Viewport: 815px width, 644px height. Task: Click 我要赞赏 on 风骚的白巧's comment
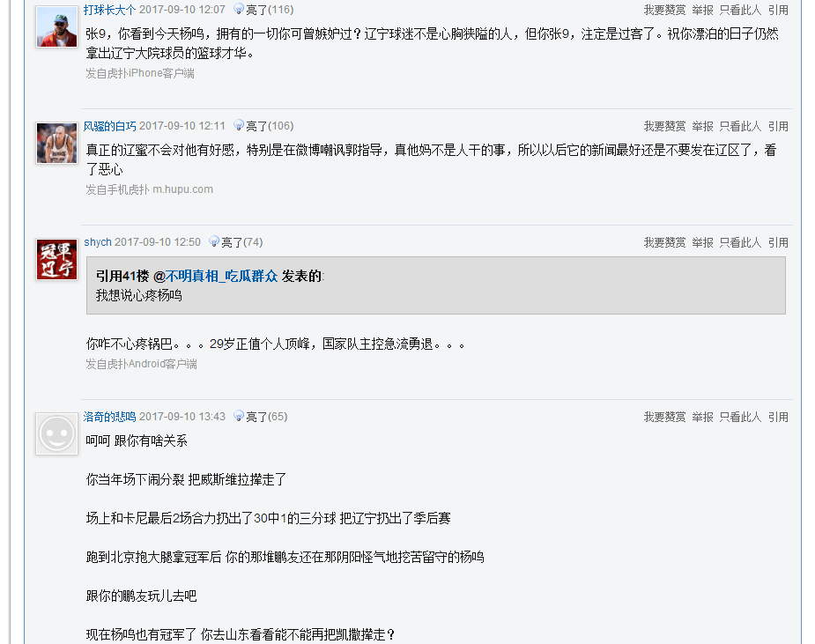pyautogui.click(x=665, y=126)
